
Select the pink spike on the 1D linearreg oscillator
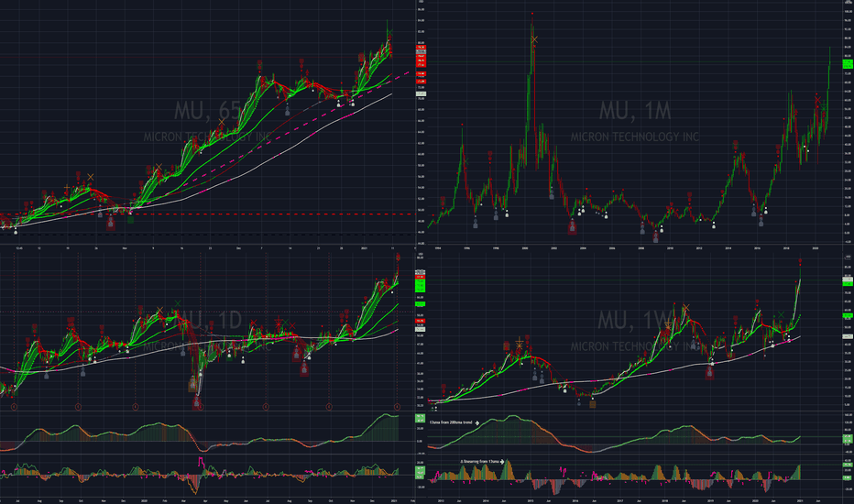[x=202, y=463]
